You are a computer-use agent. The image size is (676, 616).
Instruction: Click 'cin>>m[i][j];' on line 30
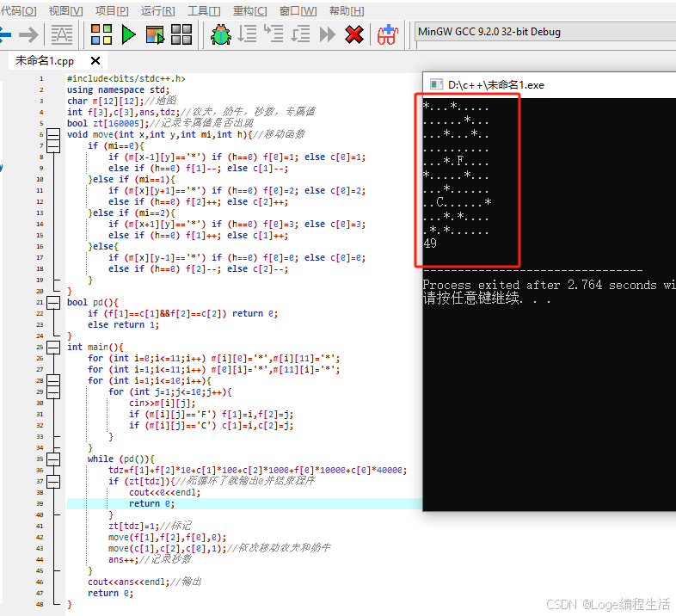[162, 403]
